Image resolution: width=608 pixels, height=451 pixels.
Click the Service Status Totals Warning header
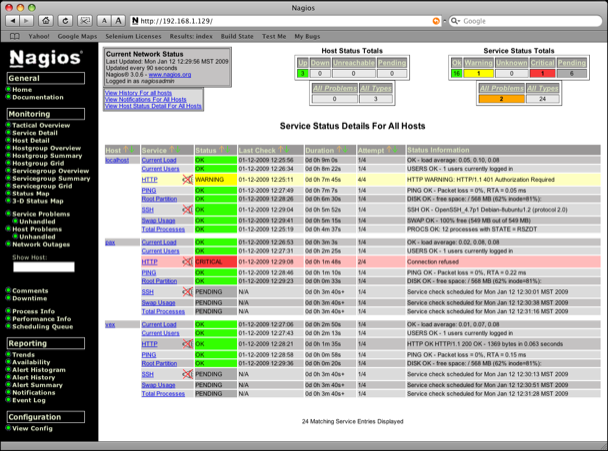tap(478, 63)
